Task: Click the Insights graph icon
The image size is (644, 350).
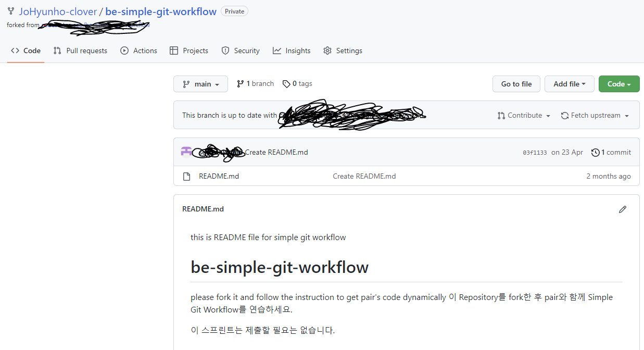Action: tap(277, 51)
